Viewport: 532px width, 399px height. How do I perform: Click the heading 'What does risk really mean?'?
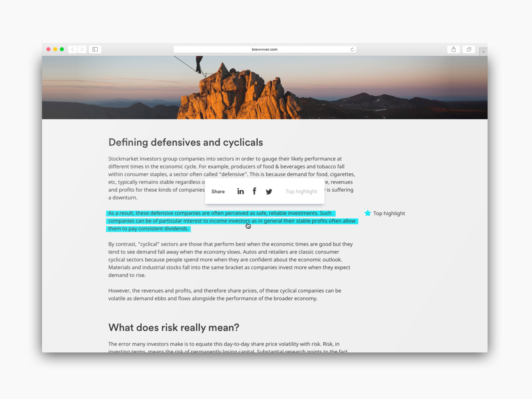click(x=174, y=328)
